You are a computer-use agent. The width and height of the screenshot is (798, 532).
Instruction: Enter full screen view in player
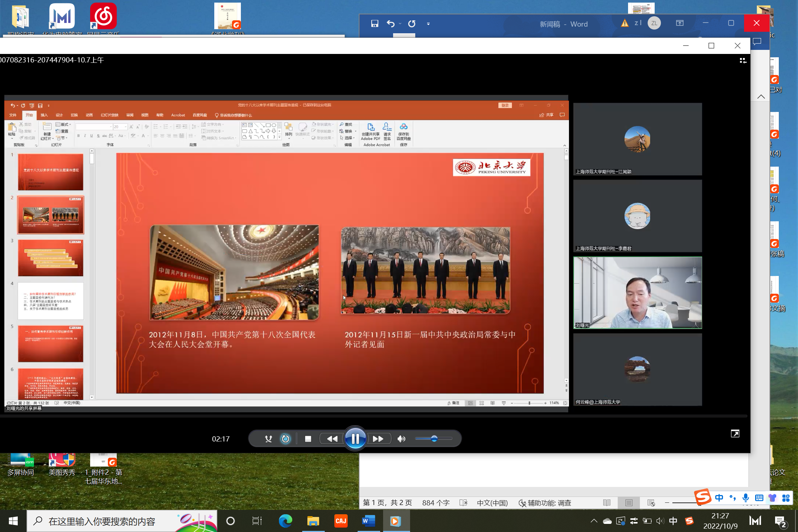coord(735,434)
